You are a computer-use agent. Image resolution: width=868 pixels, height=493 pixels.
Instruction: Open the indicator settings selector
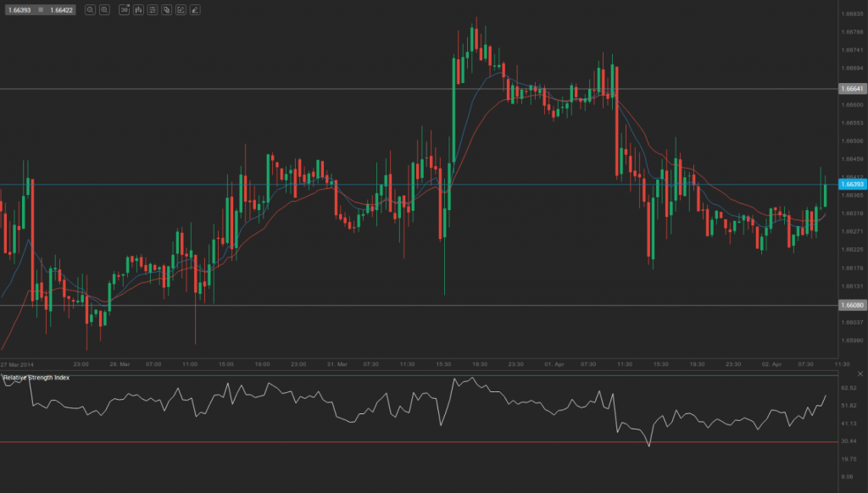tap(153, 9)
